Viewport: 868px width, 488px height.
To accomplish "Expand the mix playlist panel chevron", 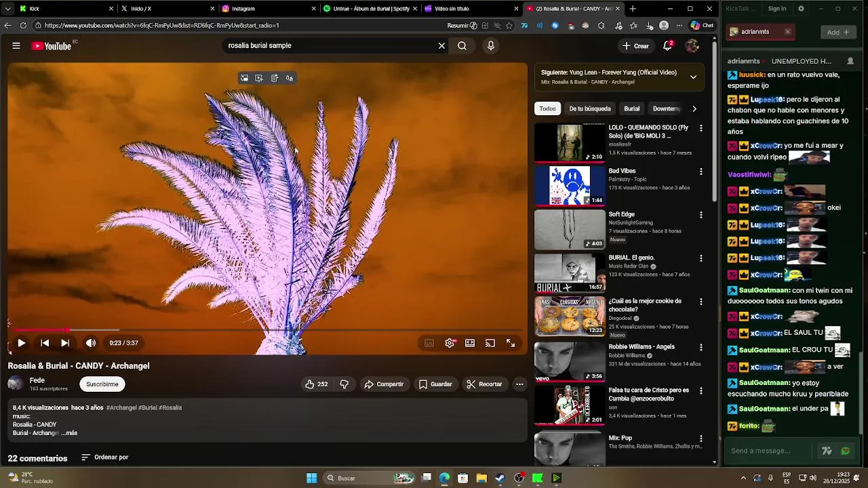I will (693, 77).
